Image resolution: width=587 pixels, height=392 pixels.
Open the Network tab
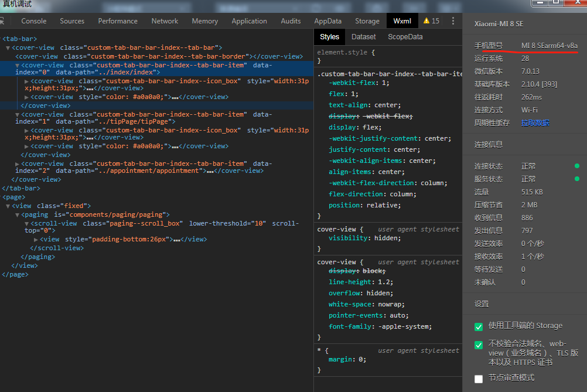[165, 21]
